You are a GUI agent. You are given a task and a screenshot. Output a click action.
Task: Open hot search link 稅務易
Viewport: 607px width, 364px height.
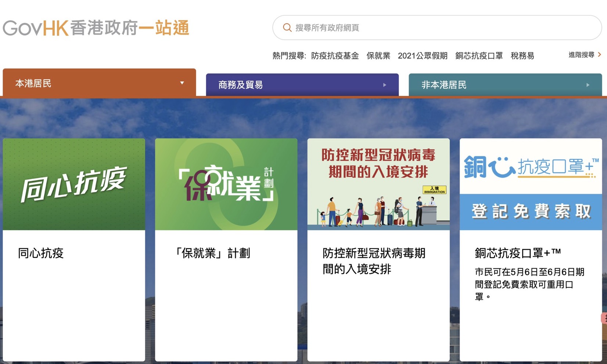[522, 56]
